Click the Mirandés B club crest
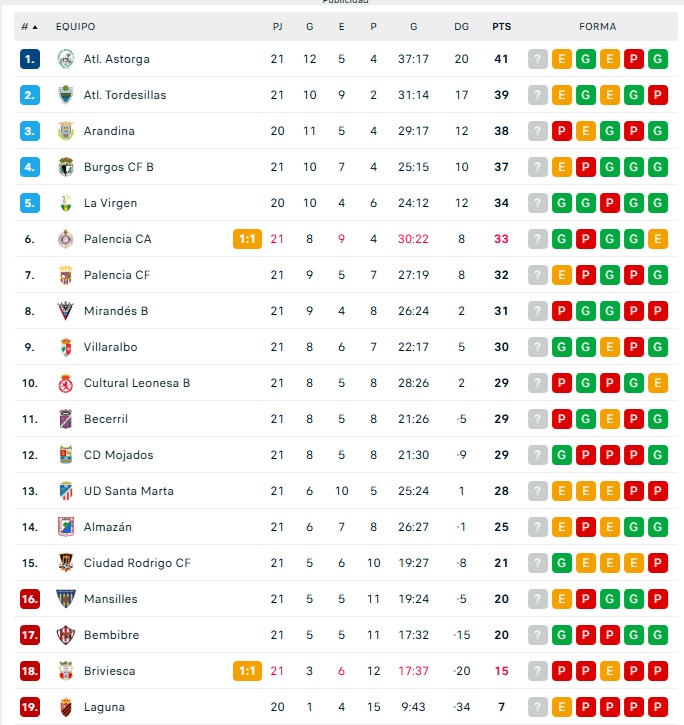The image size is (684, 725). [x=66, y=311]
